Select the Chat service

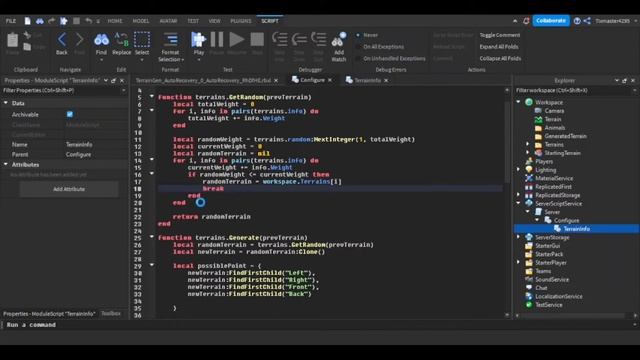(541, 288)
